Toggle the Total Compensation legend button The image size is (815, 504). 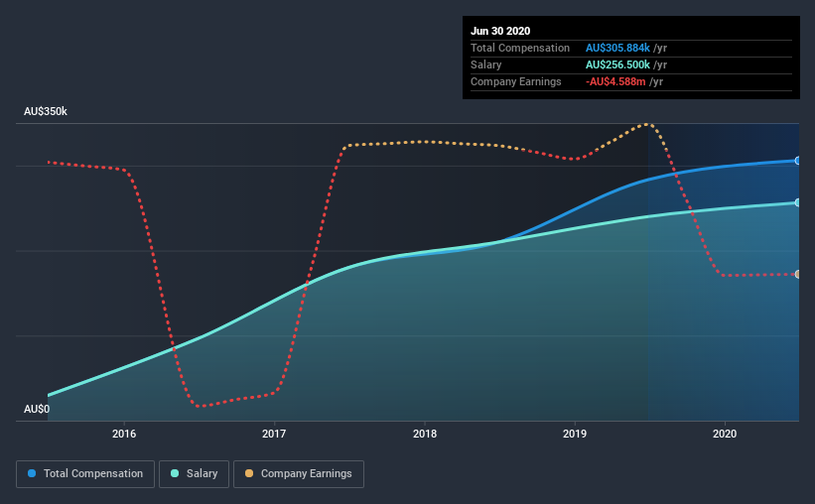(85, 474)
